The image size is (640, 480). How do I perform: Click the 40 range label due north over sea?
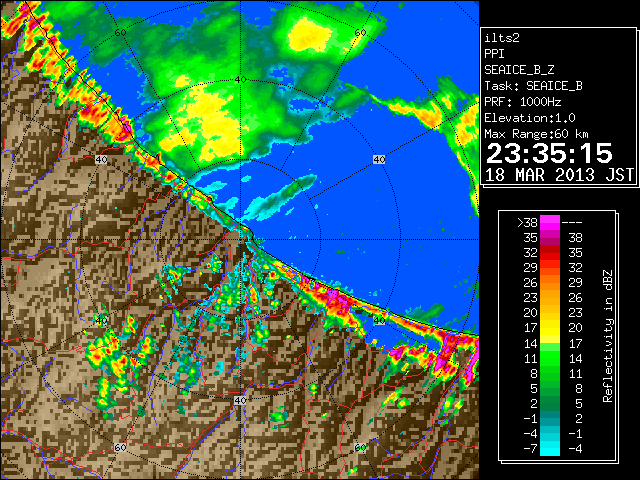coord(241,80)
